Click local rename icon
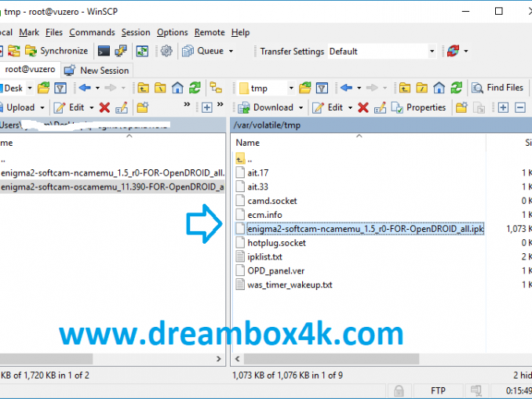This screenshot has width=532, height=399. [122, 108]
